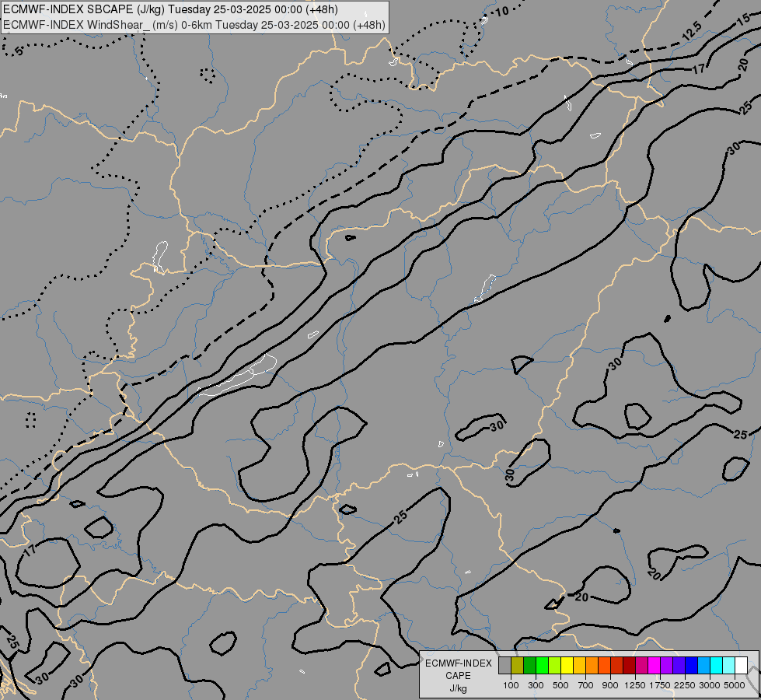Click the indigo swatch left of 2250
761x700 pixels.
pos(679,666)
